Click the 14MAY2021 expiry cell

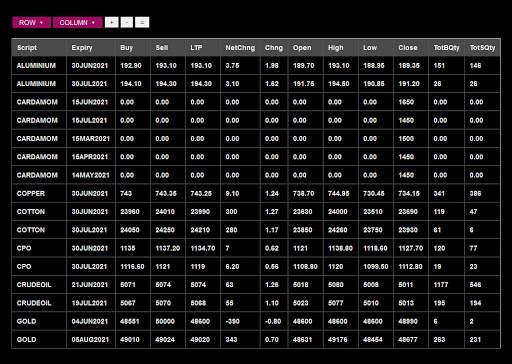click(91, 175)
